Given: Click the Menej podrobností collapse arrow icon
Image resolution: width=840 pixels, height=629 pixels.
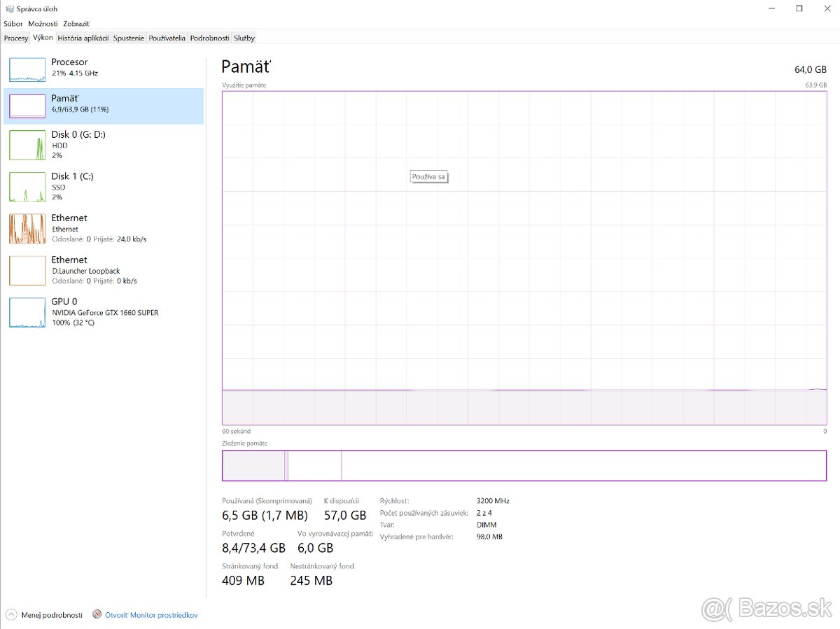Looking at the screenshot, I should (x=10, y=615).
